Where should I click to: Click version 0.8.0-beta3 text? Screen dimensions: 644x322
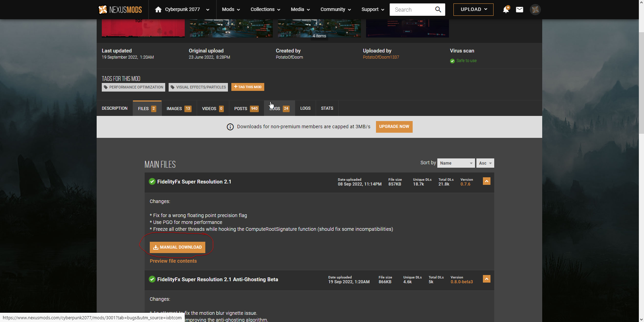tap(462, 282)
